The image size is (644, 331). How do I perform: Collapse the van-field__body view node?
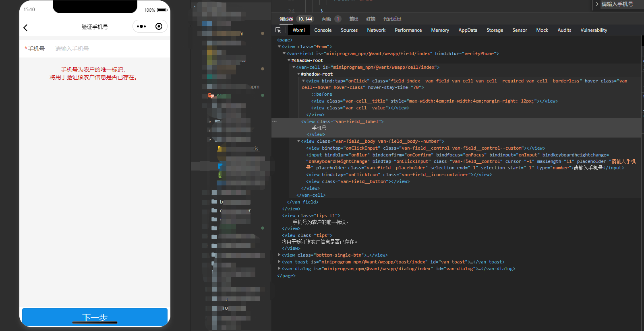pos(298,141)
